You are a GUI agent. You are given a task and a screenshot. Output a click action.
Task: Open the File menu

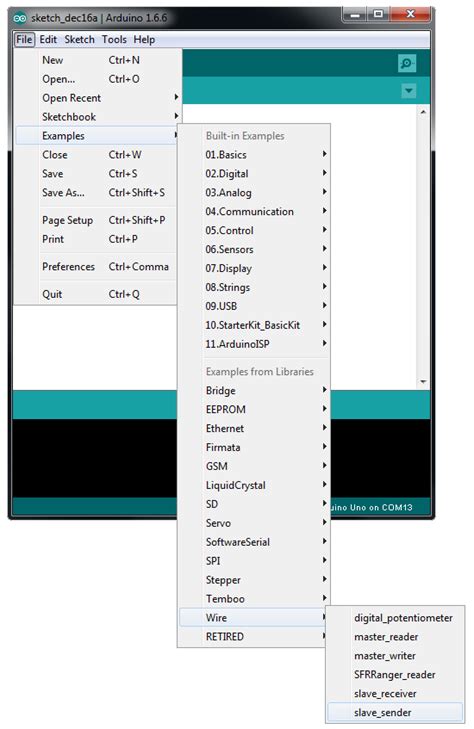[x=24, y=40]
